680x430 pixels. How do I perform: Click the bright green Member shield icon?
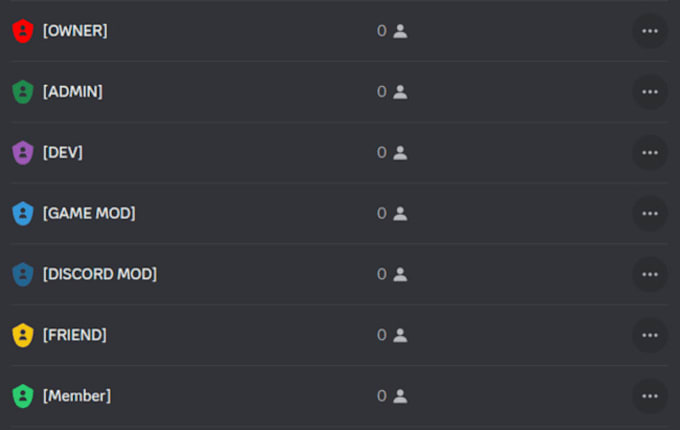point(22,396)
